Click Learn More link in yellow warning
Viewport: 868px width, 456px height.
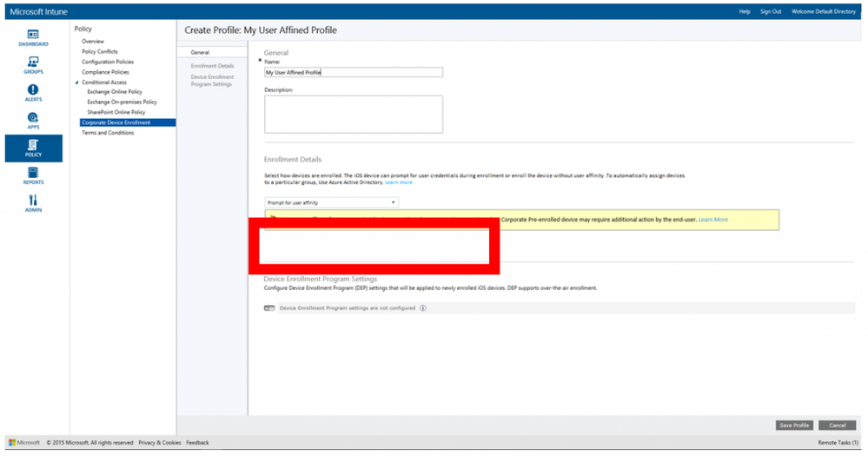point(713,220)
